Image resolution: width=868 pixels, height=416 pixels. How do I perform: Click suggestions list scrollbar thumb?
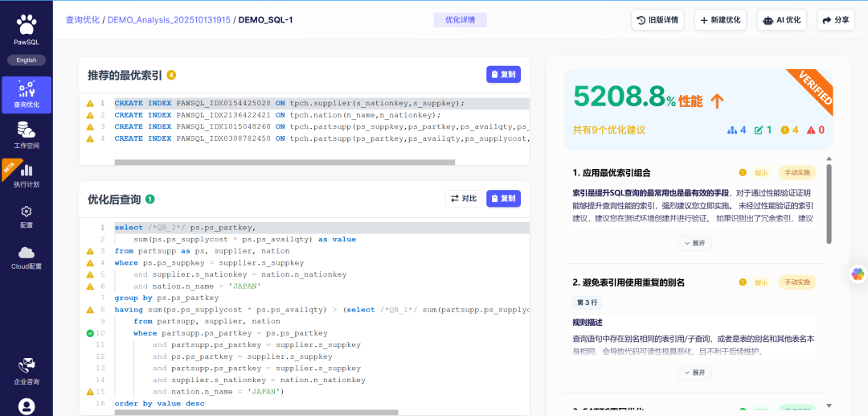point(829,204)
